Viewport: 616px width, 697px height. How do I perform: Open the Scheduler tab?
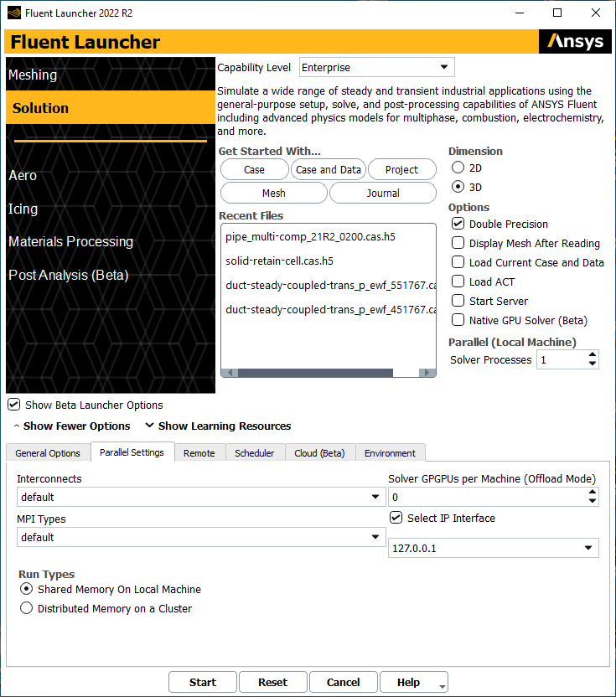255,453
